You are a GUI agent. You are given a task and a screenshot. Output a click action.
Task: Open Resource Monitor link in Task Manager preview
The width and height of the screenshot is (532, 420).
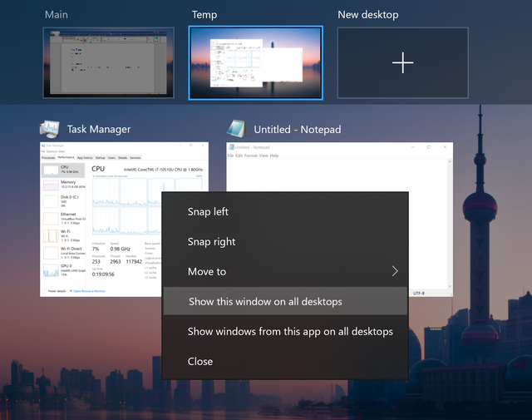(87, 291)
